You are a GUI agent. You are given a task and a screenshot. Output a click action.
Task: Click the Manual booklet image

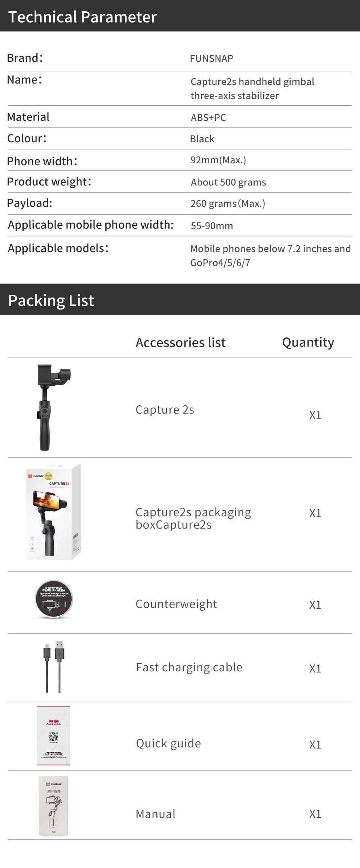(54, 805)
